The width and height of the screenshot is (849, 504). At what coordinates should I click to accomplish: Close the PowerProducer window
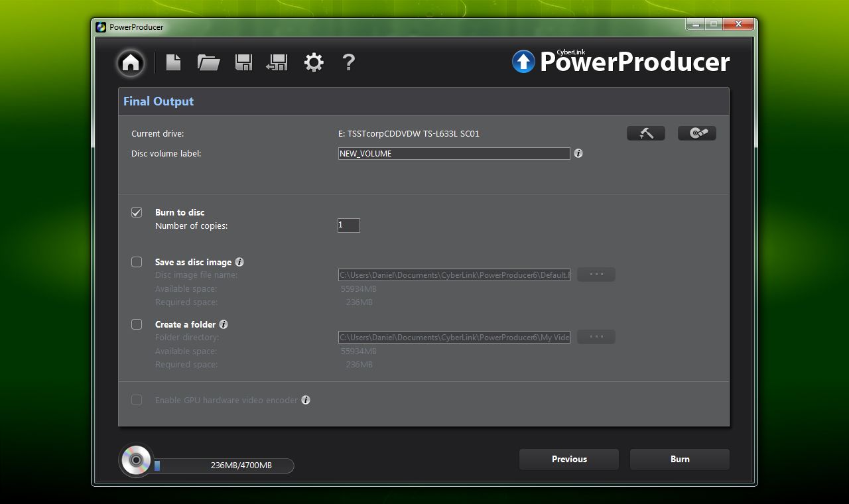(x=738, y=25)
